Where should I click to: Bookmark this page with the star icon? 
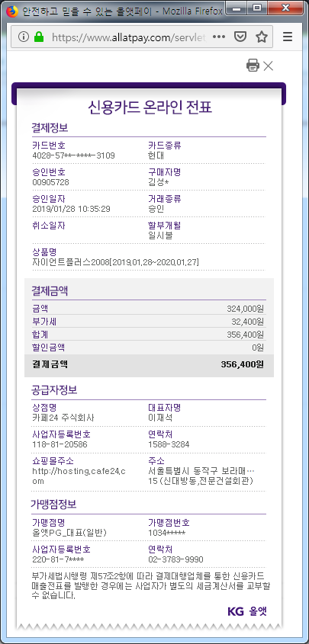(262, 37)
